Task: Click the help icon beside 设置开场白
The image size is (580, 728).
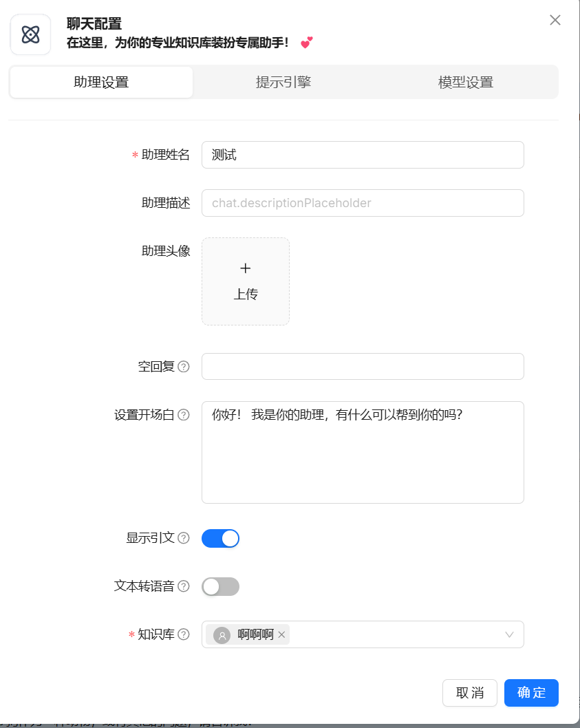Action: coord(183,414)
